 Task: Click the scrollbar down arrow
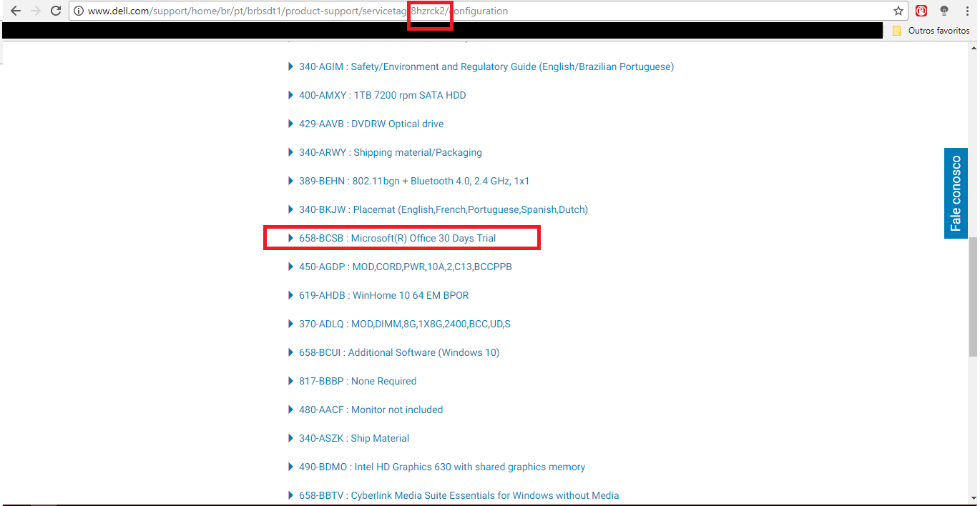tap(973, 500)
